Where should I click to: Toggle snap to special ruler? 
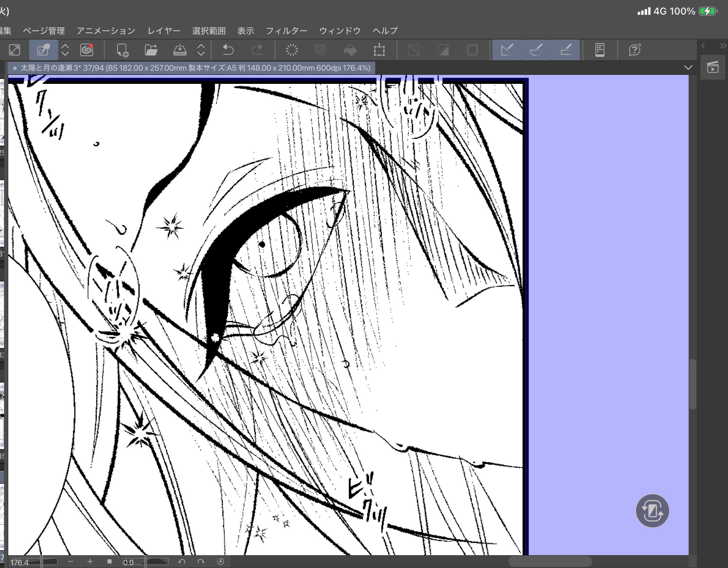point(536,50)
